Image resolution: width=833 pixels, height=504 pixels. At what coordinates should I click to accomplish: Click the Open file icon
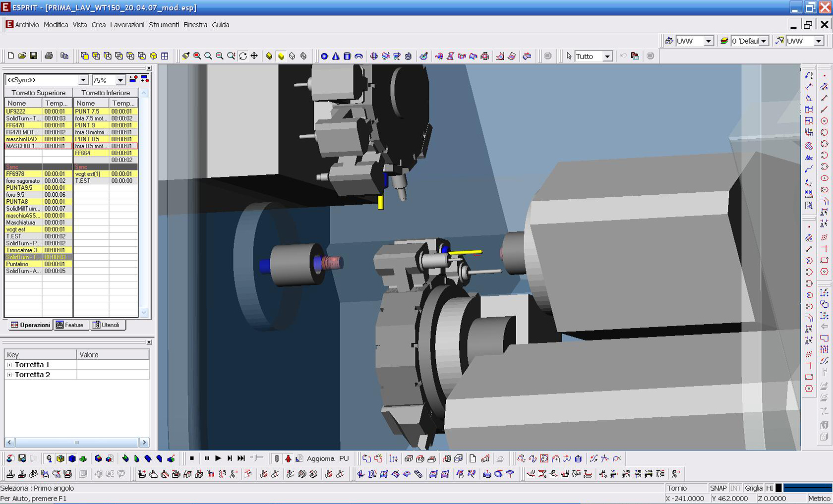22,56
